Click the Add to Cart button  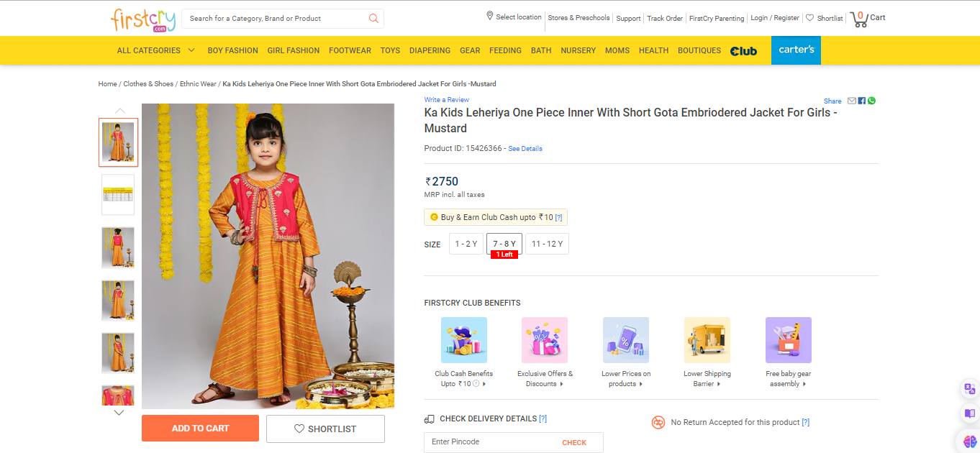pos(200,429)
